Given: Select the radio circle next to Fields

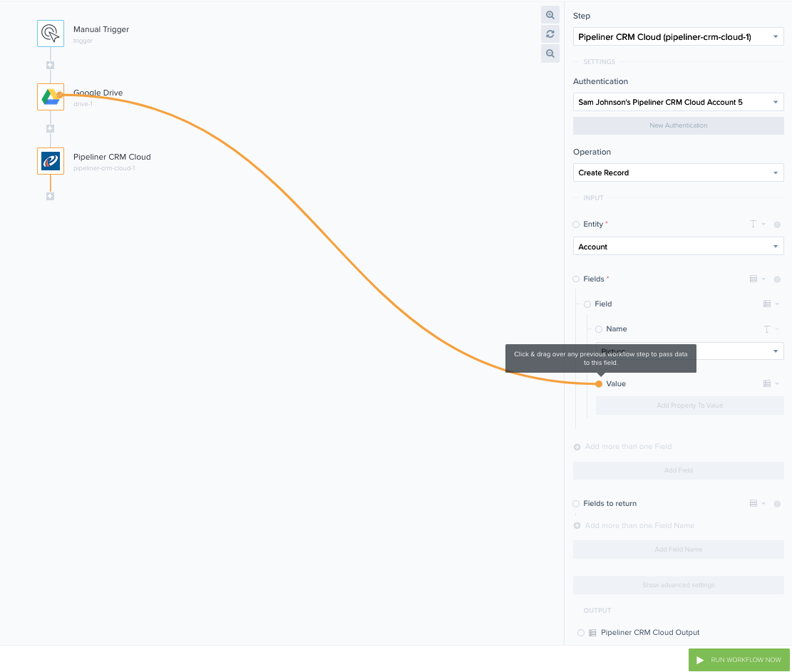Looking at the screenshot, I should [576, 279].
